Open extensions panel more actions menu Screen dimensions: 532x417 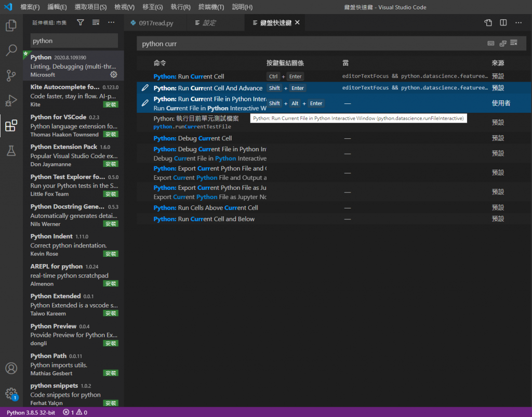click(111, 22)
